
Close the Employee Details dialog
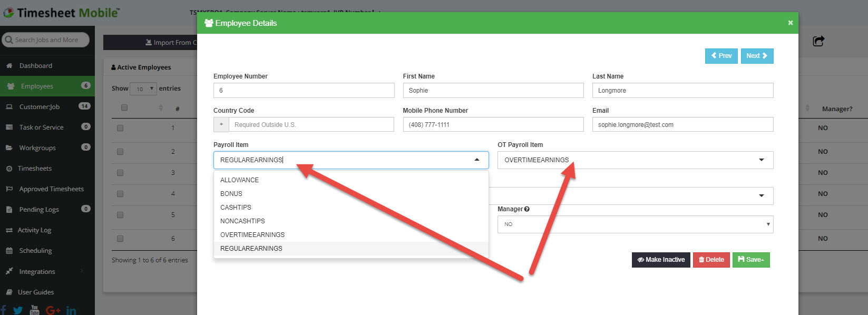tap(791, 23)
